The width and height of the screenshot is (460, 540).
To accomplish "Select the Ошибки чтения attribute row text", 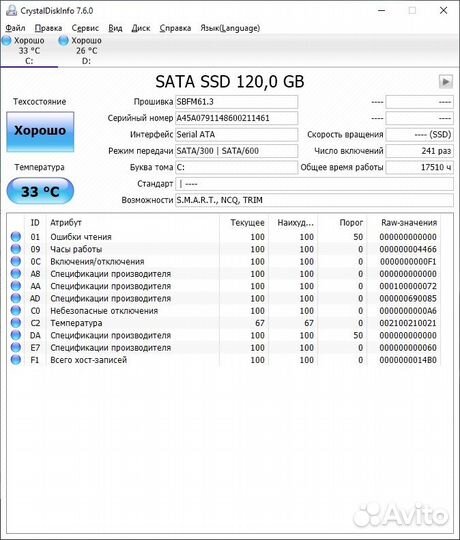I will point(81,237).
